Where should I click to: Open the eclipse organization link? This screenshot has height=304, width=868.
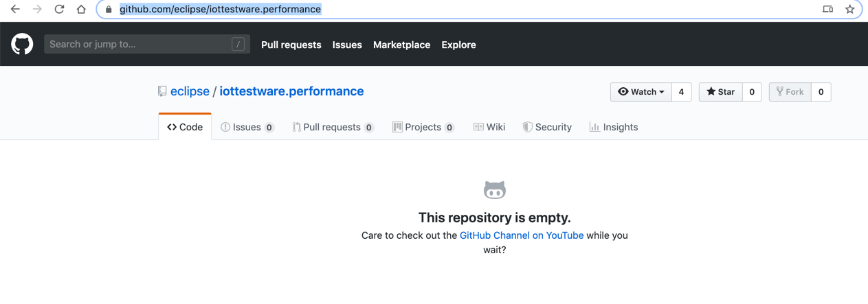coord(190,91)
